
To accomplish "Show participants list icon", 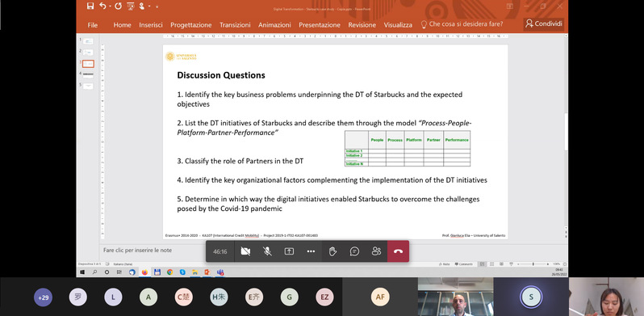I will pos(376,251).
